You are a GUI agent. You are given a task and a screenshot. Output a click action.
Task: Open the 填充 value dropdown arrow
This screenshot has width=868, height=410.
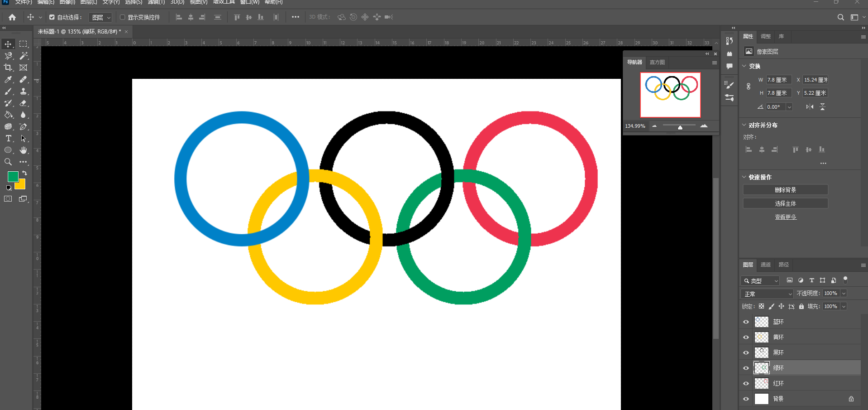pos(844,307)
